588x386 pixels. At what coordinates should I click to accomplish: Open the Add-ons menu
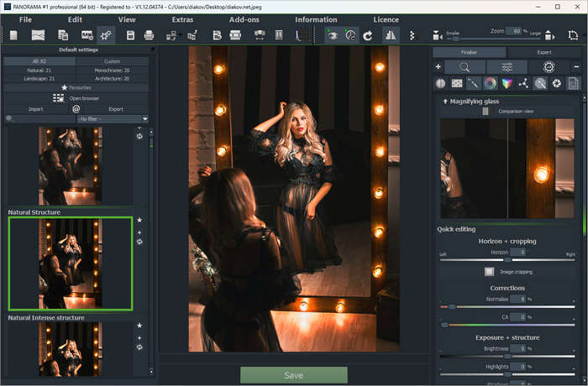coord(244,19)
